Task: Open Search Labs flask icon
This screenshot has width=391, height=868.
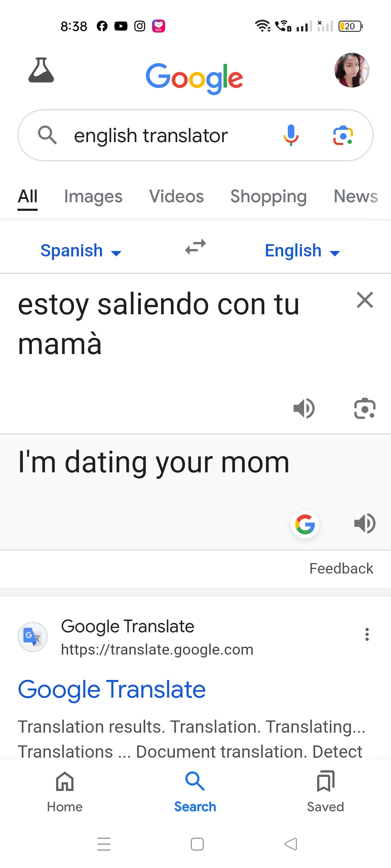Action: point(41,70)
